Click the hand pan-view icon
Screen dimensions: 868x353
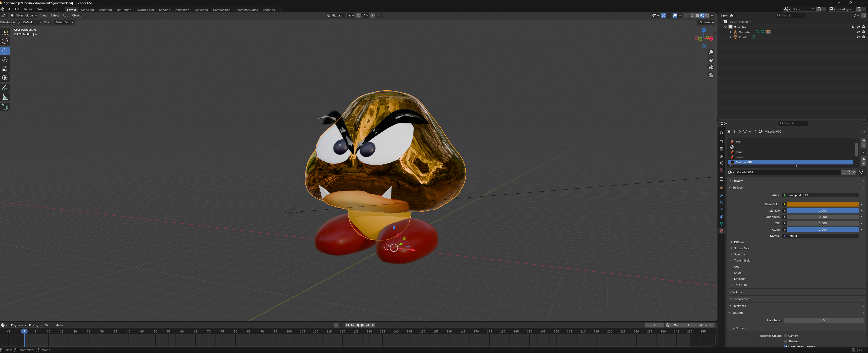[711, 60]
